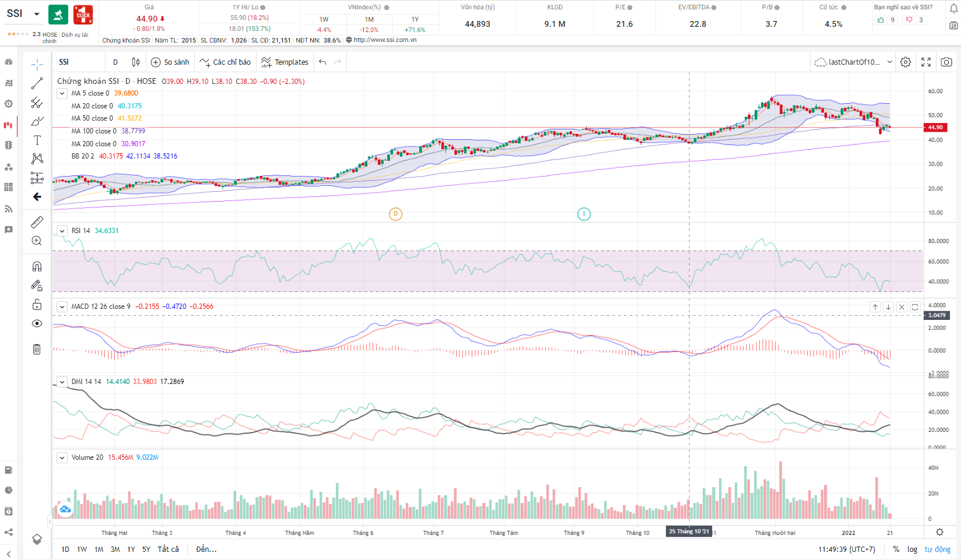
Task: Open the 'Đến...' go to date button
Action: click(206, 549)
